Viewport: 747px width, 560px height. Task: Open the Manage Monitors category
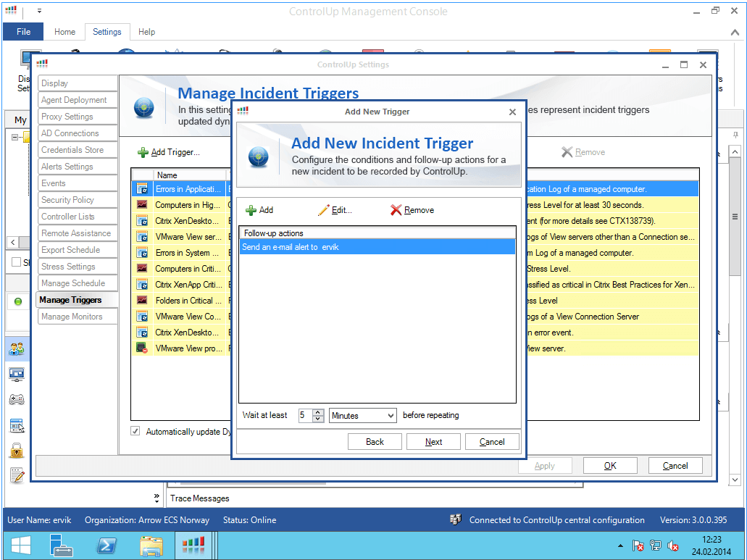tap(78, 317)
